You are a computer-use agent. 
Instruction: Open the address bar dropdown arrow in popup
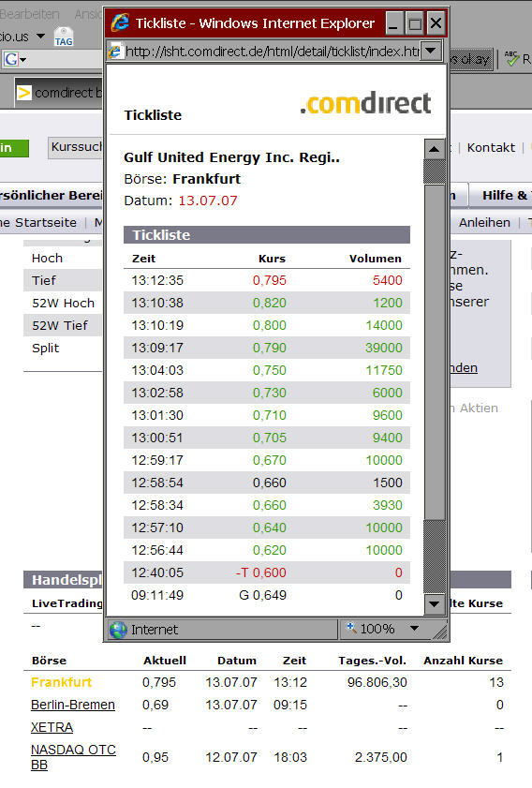431,51
